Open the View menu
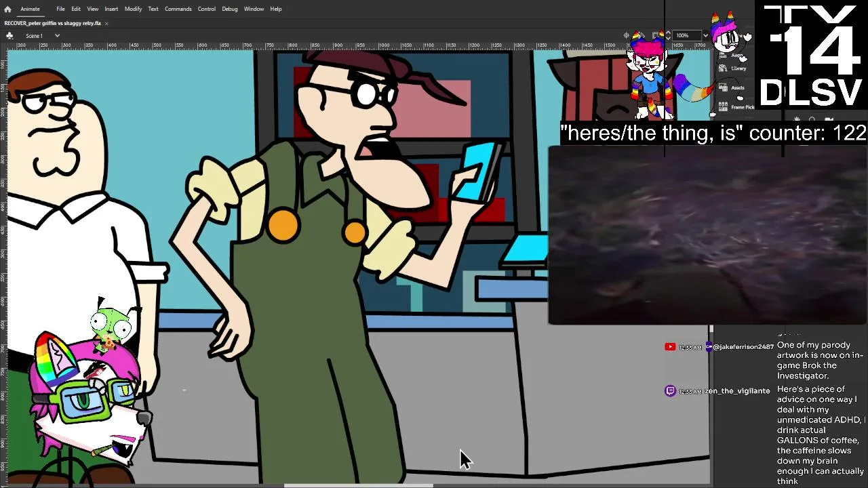This screenshot has width=868, height=488. [93, 9]
